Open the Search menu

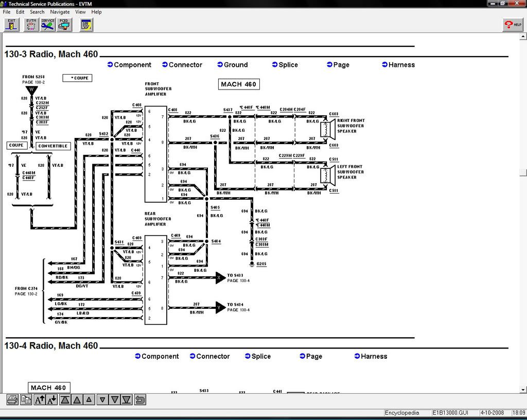click(x=37, y=12)
